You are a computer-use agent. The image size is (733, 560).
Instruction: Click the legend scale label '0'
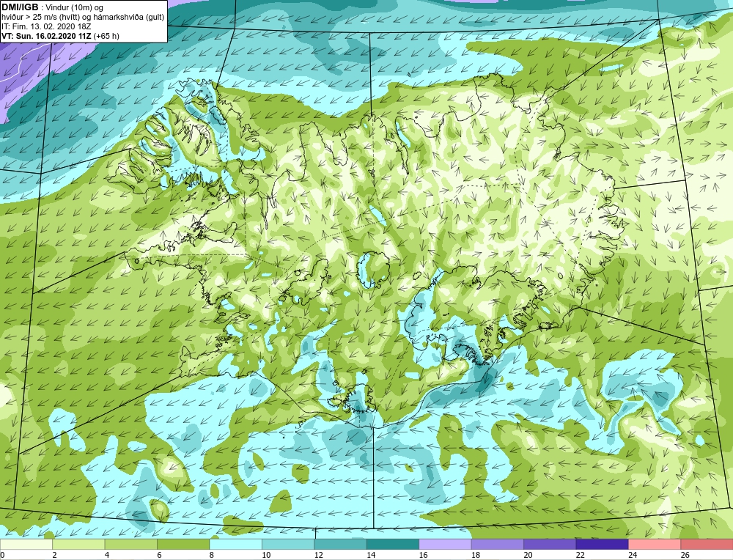(x=2, y=555)
